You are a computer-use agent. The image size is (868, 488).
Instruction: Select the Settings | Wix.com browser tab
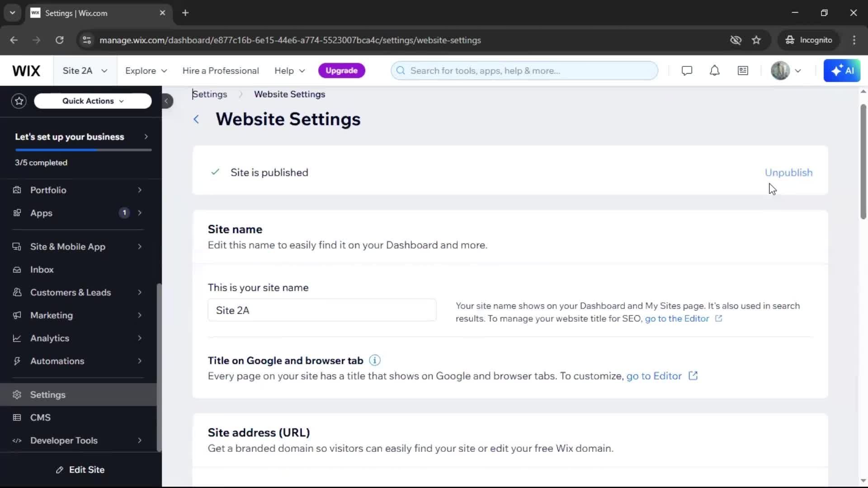pos(99,13)
